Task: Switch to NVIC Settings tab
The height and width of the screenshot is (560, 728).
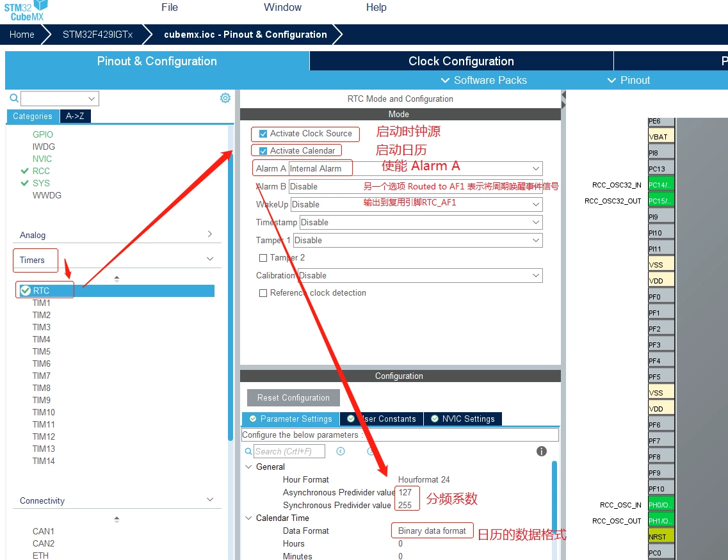Action: pos(463,419)
